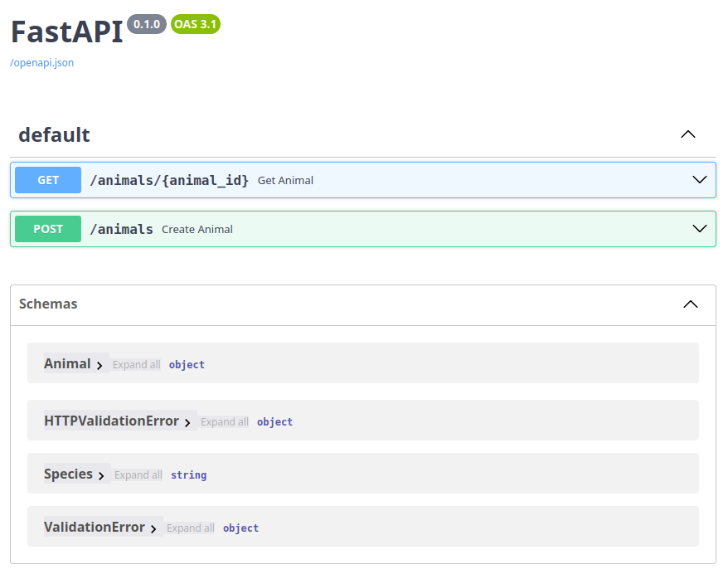Click Expand all on ValidationError schema
728x579 pixels.
point(191,528)
